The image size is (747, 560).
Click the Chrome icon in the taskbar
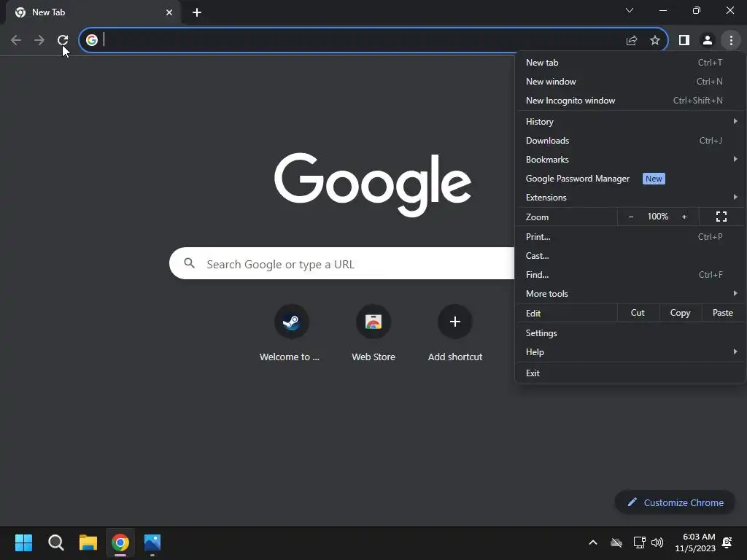120,542
